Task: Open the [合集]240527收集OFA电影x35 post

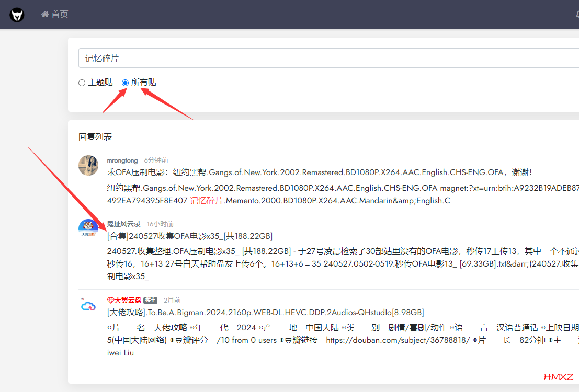Action: tap(189, 236)
